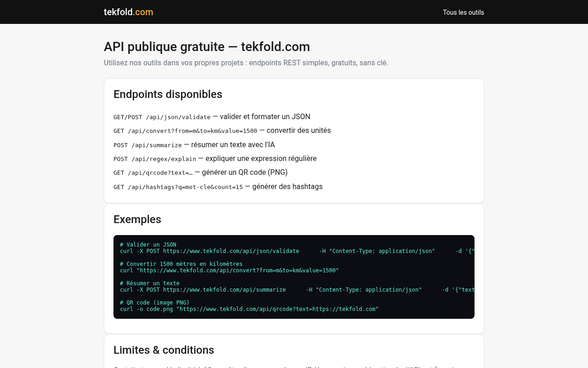The image size is (588, 368).
Task: Select the GET /api/qrcode?text=… code
Action: (153, 173)
